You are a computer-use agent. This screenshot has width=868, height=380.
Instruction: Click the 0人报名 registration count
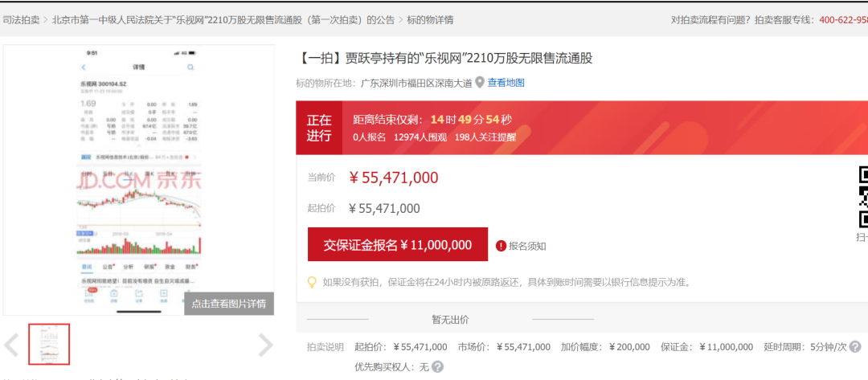[369, 137]
